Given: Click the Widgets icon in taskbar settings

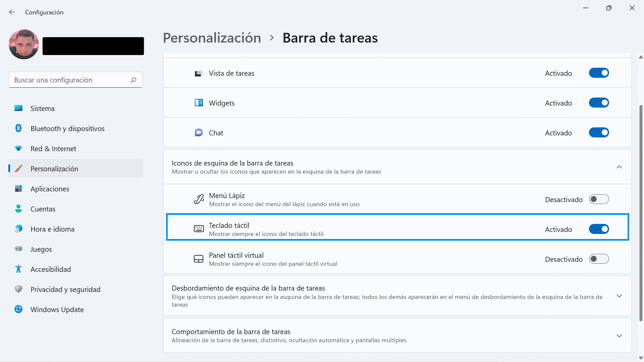Looking at the screenshot, I should click(199, 103).
